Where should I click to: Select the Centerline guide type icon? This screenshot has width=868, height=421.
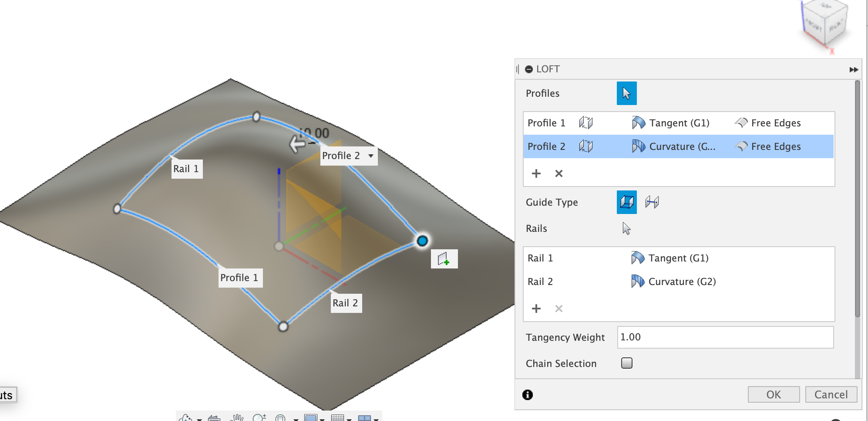point(652,202)
